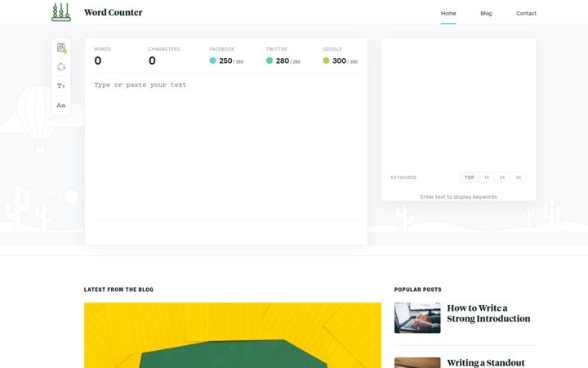Select the 3X keywords filter

519,177
